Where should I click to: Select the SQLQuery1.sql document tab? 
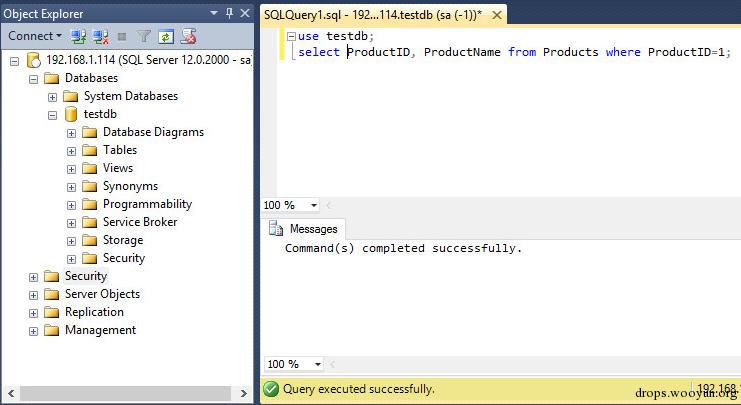pos(372,15)
